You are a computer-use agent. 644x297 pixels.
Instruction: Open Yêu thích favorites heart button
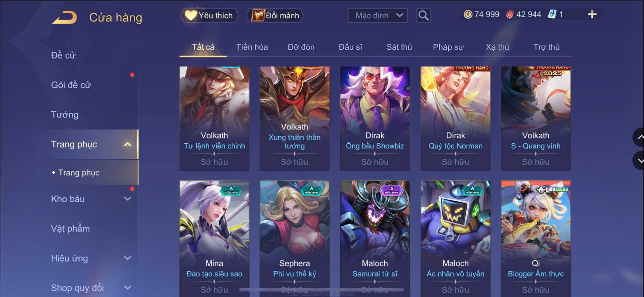coord(210,15)
